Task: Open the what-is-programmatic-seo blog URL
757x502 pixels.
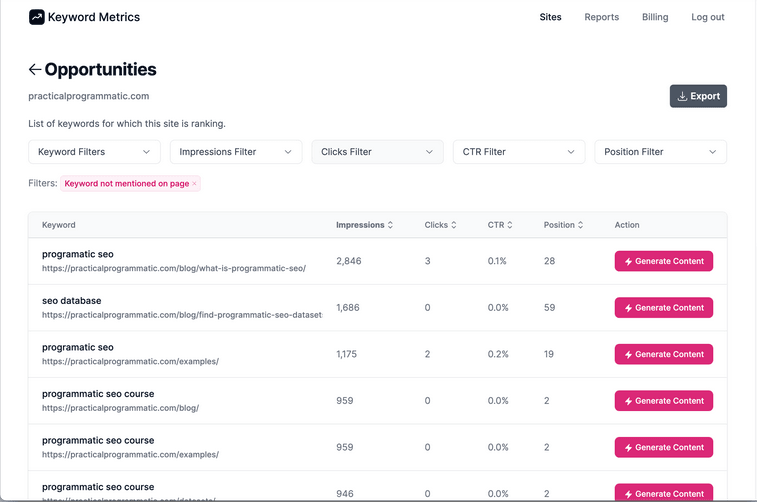Action: 174,268
